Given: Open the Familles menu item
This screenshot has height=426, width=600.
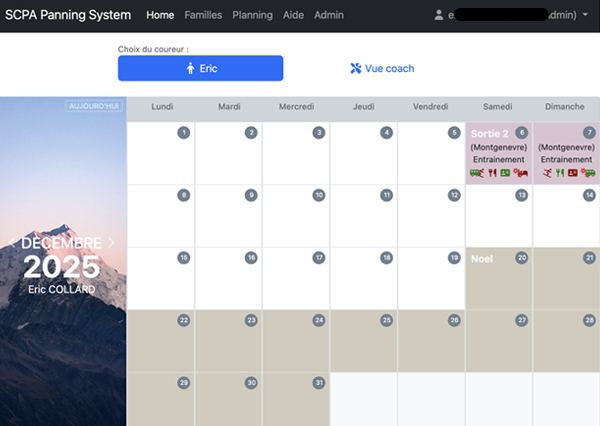Looking at the screenshot, I should [203, 15].
